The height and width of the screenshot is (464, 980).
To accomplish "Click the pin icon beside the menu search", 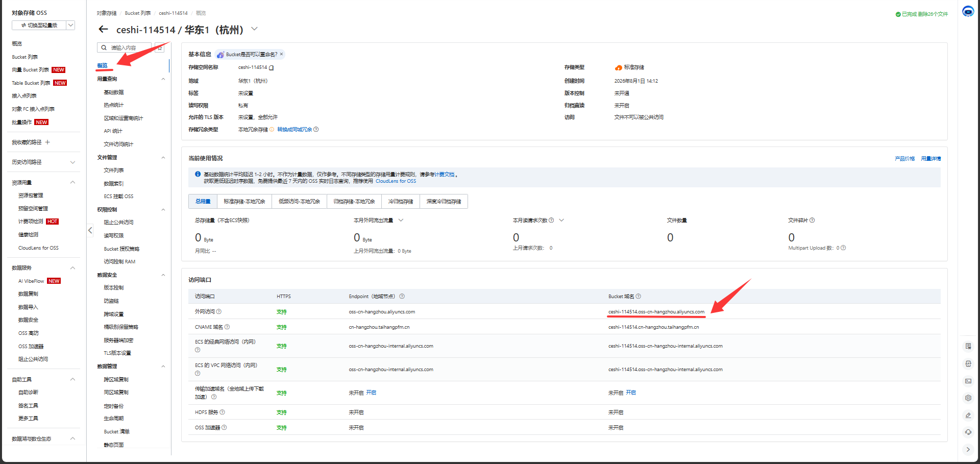I will [x=160, y=47].
